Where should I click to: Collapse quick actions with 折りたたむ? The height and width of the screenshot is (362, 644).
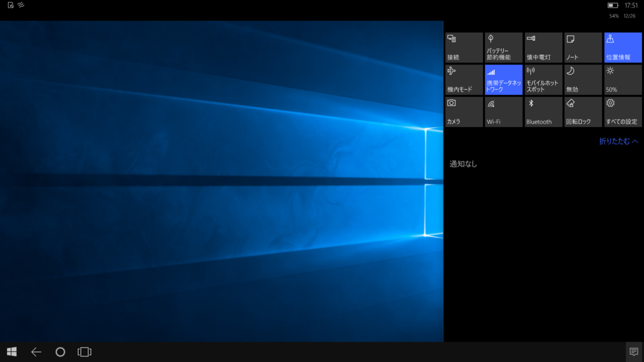tap(619, 141)
